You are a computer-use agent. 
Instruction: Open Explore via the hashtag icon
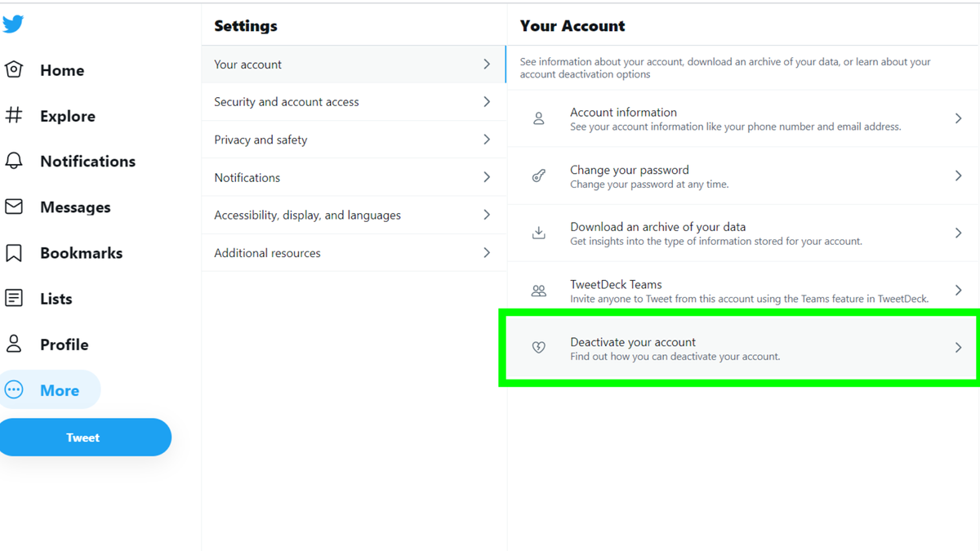[13, 116]
